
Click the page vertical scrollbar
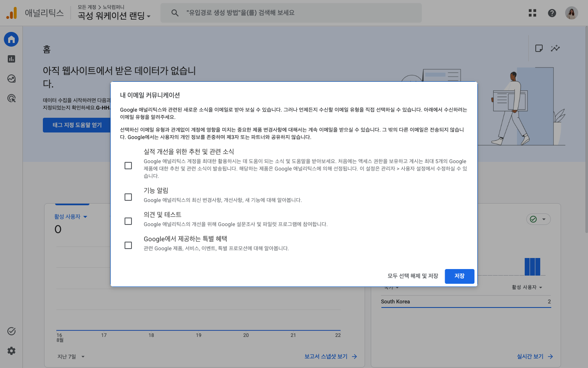[586, 130]
